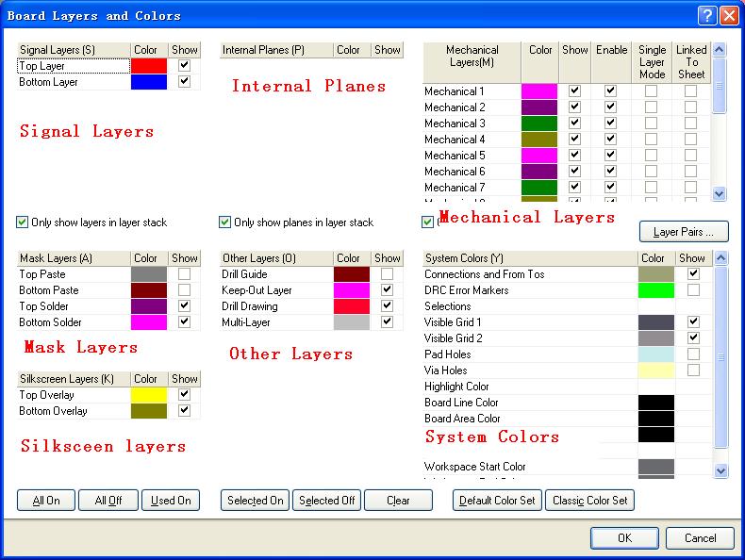Check Linked To Sheet for Mechanical 4
745x560 pixels.
click(690, 140)
